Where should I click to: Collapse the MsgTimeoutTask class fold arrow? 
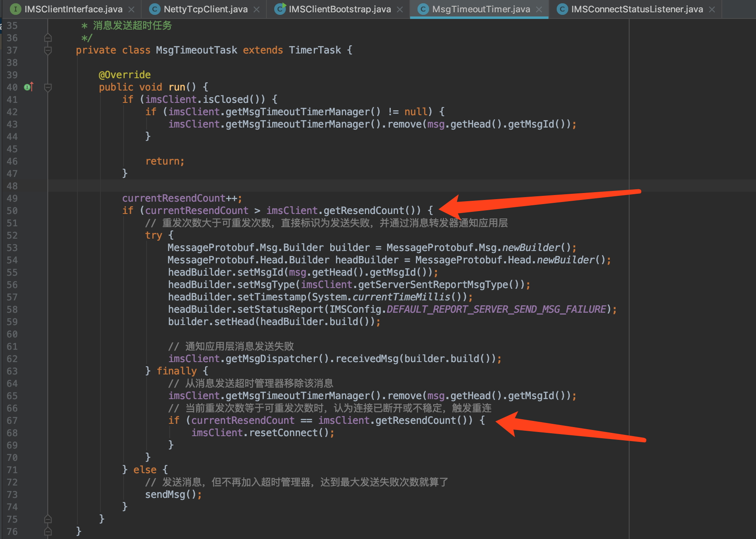[48, 50]
